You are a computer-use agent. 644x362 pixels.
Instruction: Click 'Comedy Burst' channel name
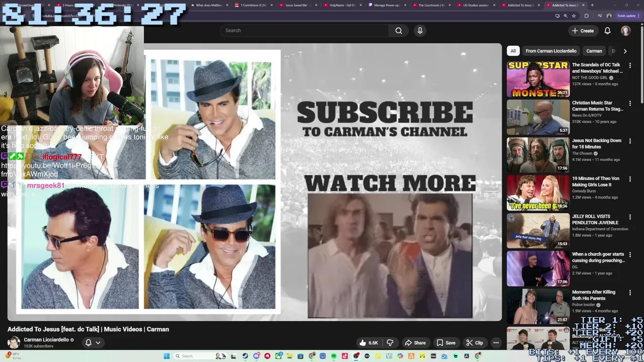tap(584, 191)
